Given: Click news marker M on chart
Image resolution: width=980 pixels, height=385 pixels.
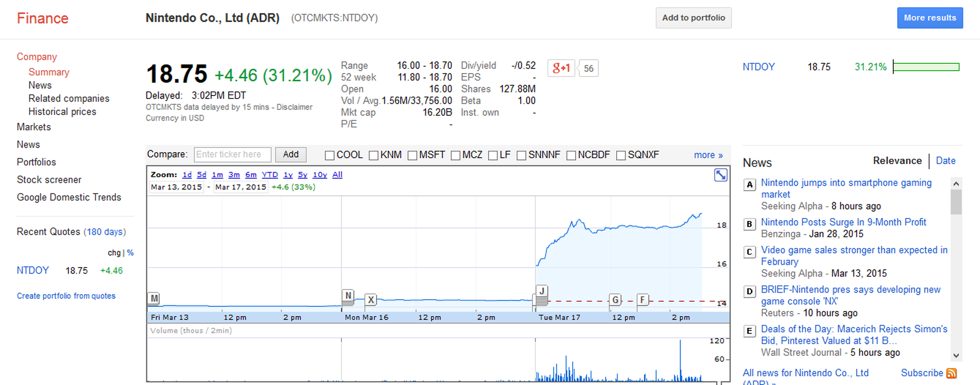Looking at the screenshot, I should [x=154, y=298].
